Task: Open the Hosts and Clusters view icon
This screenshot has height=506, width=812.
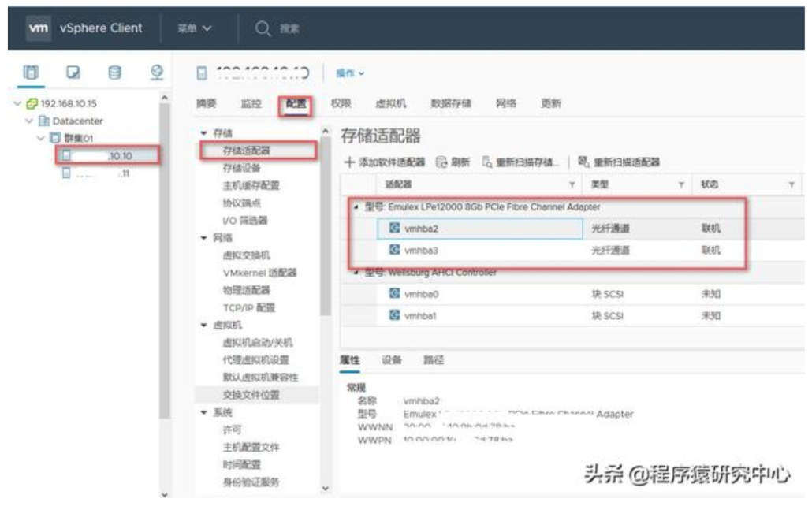Action: pos(31,73)
